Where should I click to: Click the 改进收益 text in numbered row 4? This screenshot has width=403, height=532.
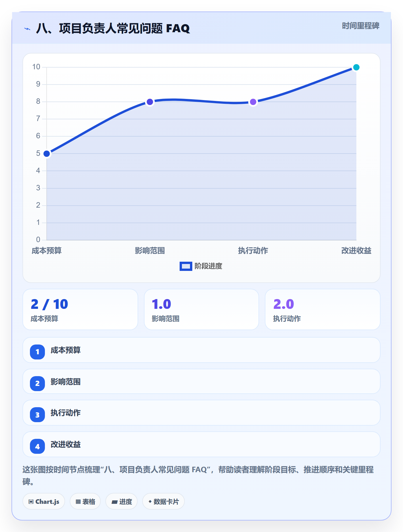[x=66, y=445]
